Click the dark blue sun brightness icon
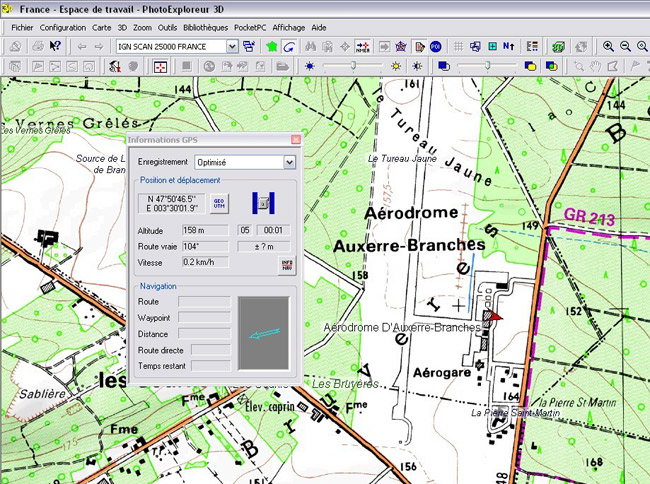This screenshot has height=484, width=650. click(x=310, y=66)
